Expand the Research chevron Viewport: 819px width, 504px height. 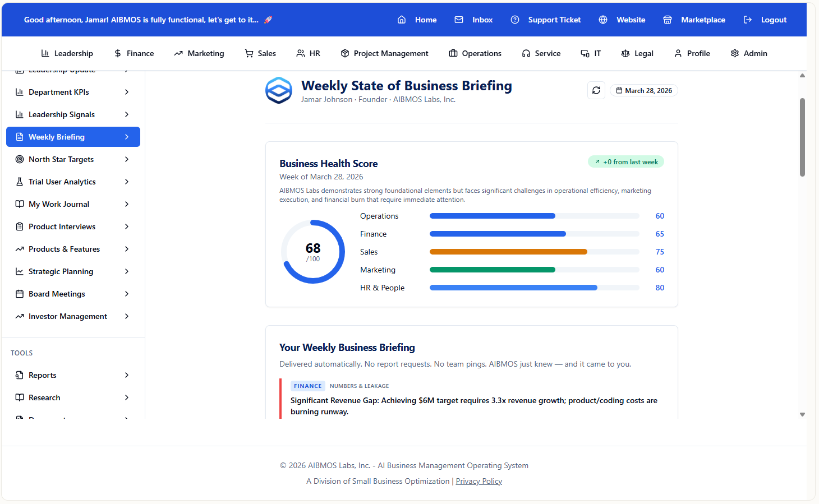pos(127,397)
